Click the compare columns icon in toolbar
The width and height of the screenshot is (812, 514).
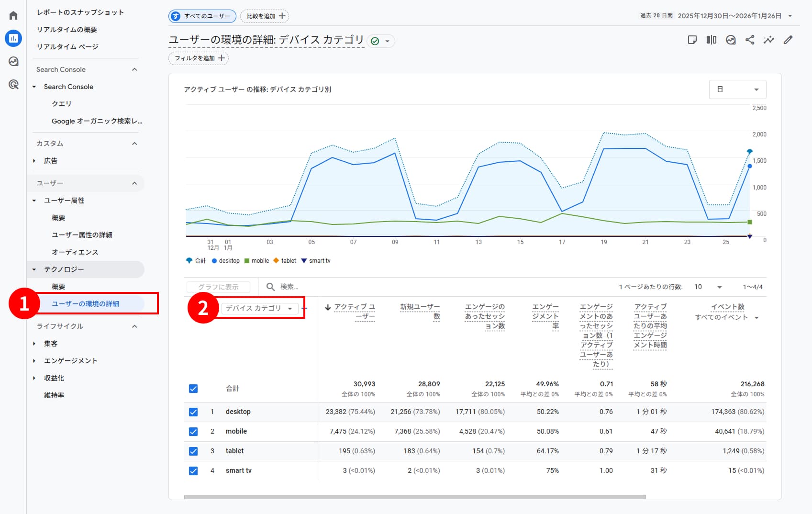[x=711, y=40]
